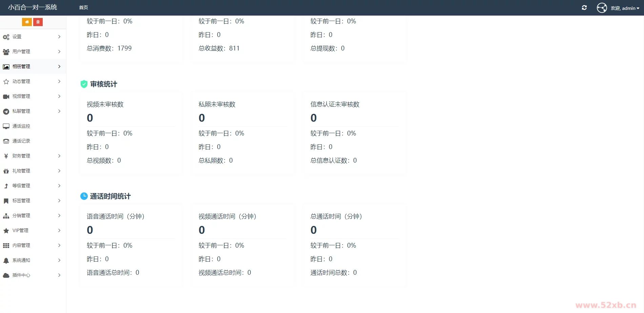This screenshot has height=313, width=644.
Task: Click the refresh icon in top bar
Action: [x=584, y=8]
